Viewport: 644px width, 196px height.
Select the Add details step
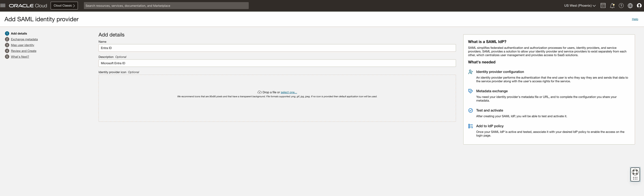(19, 33)
